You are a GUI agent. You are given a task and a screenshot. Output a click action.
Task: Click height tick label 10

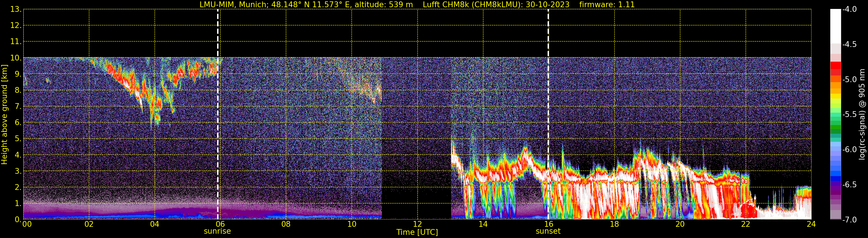16,58
